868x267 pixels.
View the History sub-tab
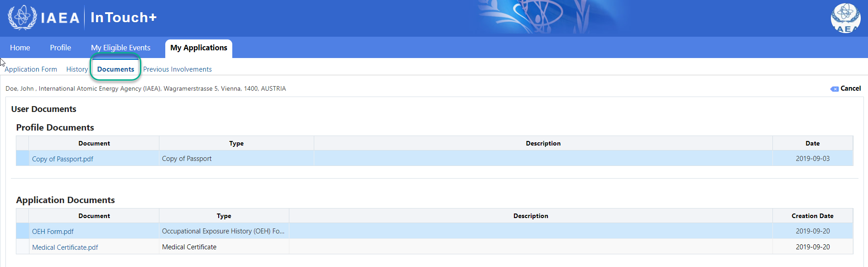pos(77,69)
